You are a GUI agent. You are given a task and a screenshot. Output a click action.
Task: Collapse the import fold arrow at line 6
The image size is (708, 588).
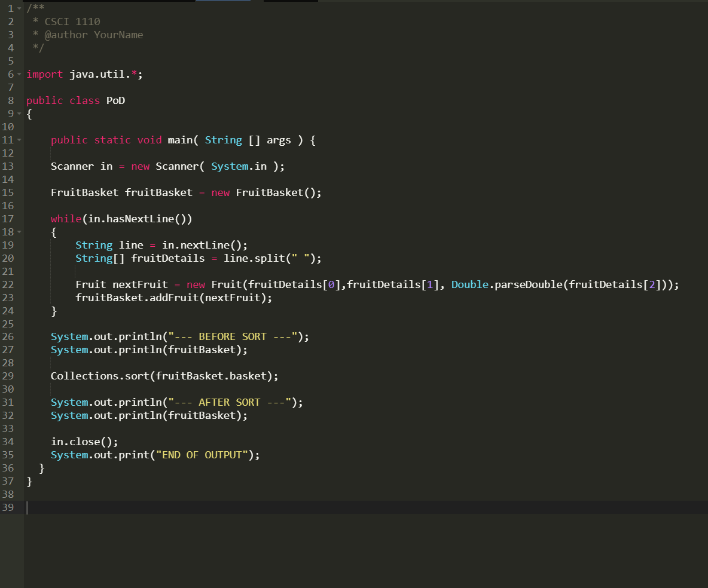tap(19, 74)
